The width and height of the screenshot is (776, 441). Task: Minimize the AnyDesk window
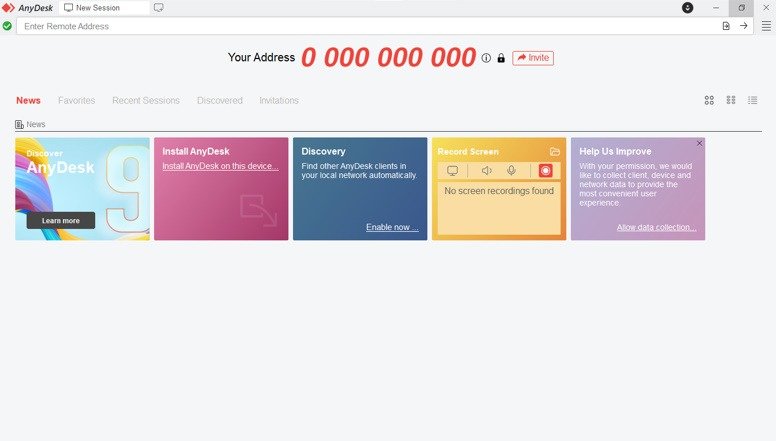716,8
